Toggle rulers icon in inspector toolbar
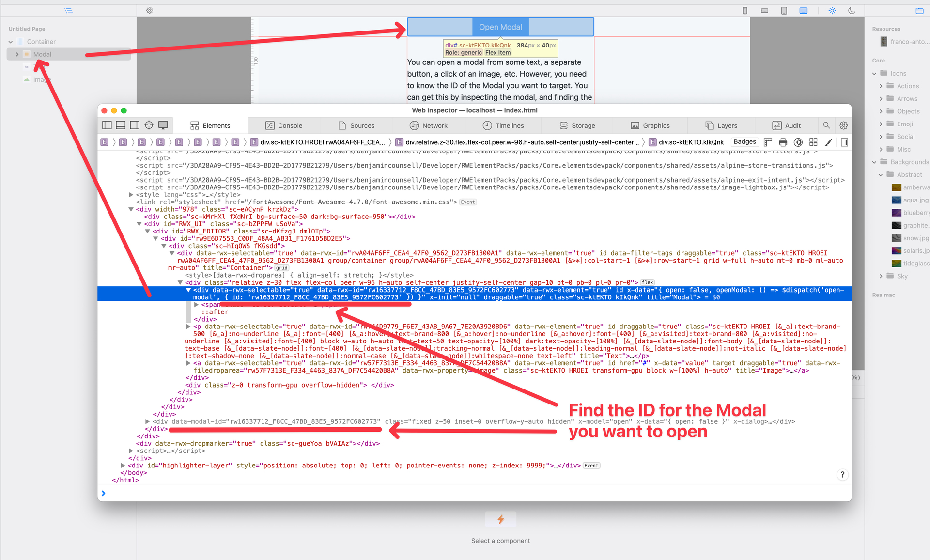The height and width of the screenshot is (560, 930). pyautogui.click(x=768, y=142)
